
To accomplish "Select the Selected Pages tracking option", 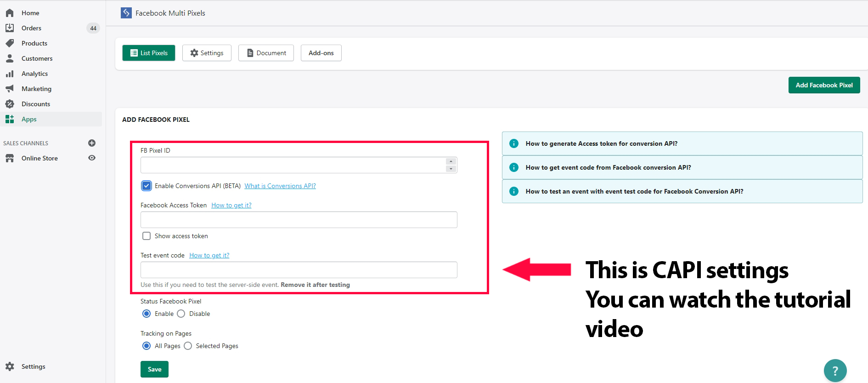I will coord(188,346).
